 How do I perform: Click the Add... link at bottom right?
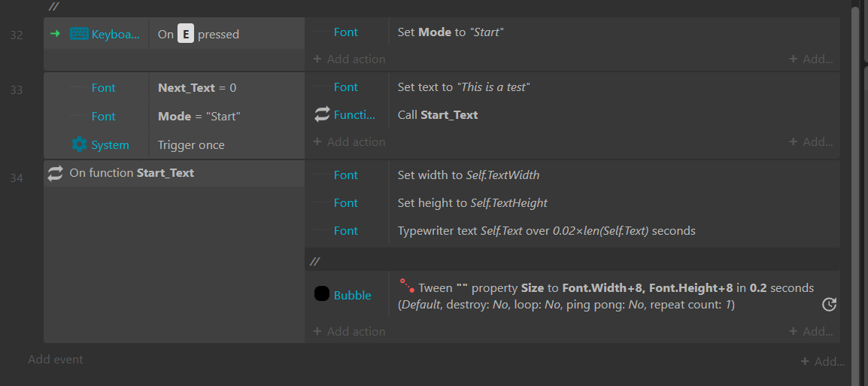tap(823, 362)
